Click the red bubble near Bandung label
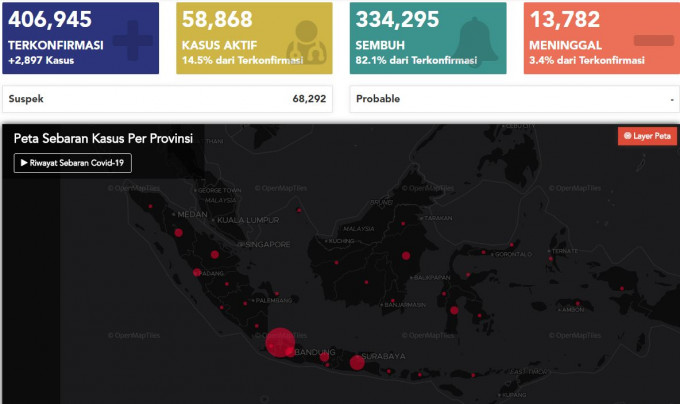The width and height of the screenshot is (680, 404). tap(324, 357)
